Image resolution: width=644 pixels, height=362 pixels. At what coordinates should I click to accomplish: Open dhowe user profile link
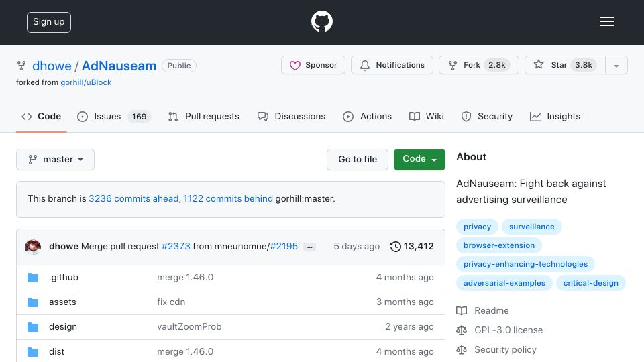52,66
